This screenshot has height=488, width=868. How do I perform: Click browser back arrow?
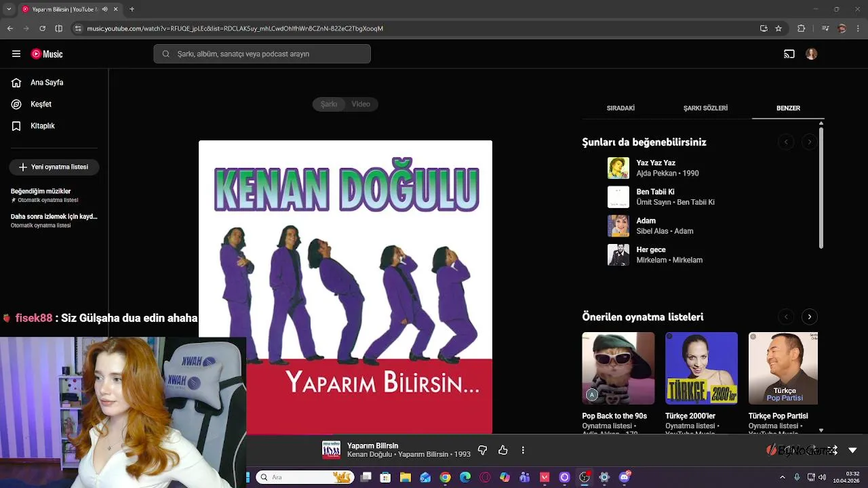(9, 28)
